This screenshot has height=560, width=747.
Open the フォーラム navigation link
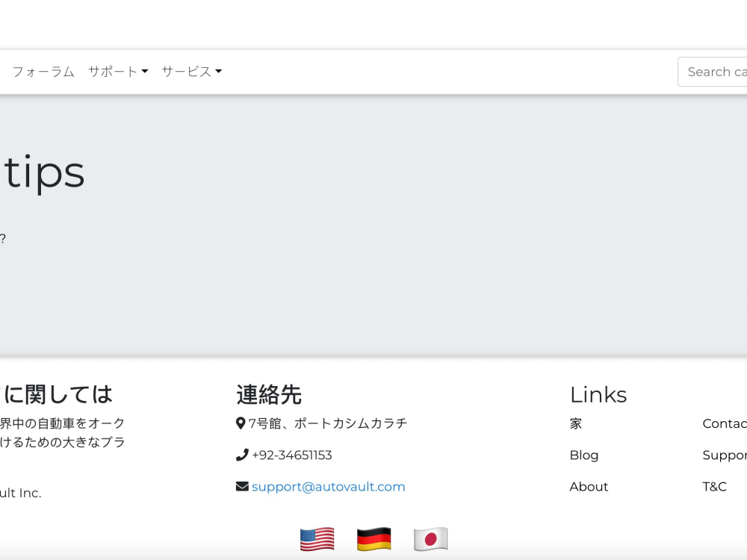click(43, 72)
